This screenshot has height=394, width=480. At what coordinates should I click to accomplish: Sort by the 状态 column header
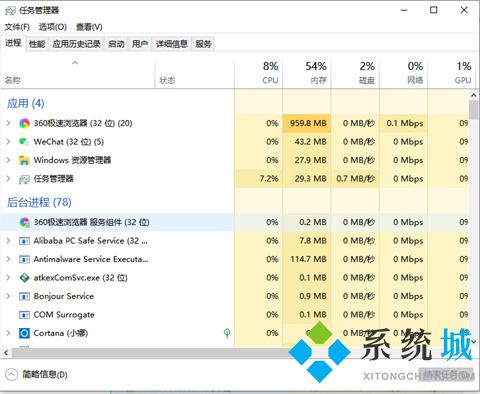(x=195, y=74)
